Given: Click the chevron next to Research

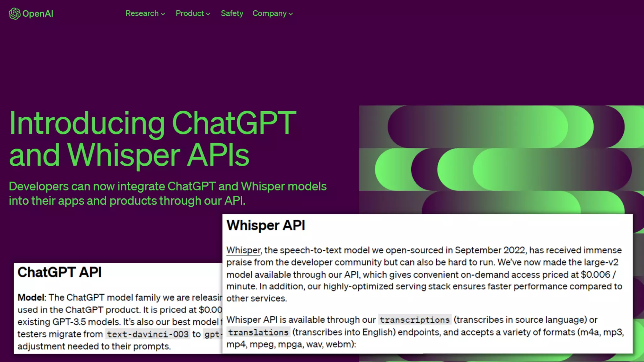Looking at the screenshot, I should tap(163, 14).
